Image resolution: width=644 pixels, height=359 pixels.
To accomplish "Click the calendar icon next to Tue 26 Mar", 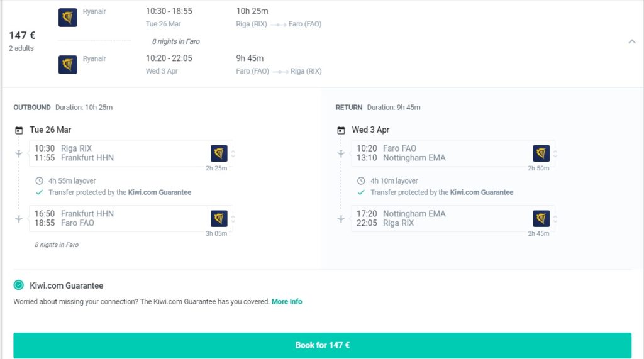I will pyautogui.click(x=19, y=130).
